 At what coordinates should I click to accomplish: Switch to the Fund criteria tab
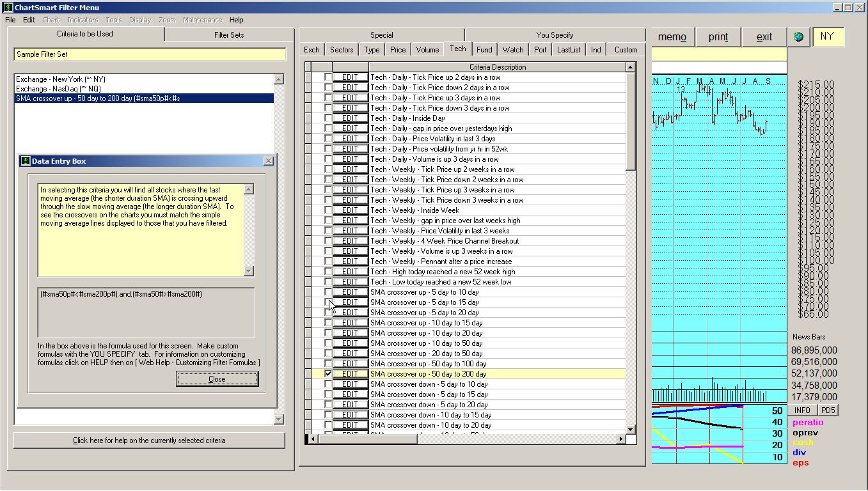484,49
